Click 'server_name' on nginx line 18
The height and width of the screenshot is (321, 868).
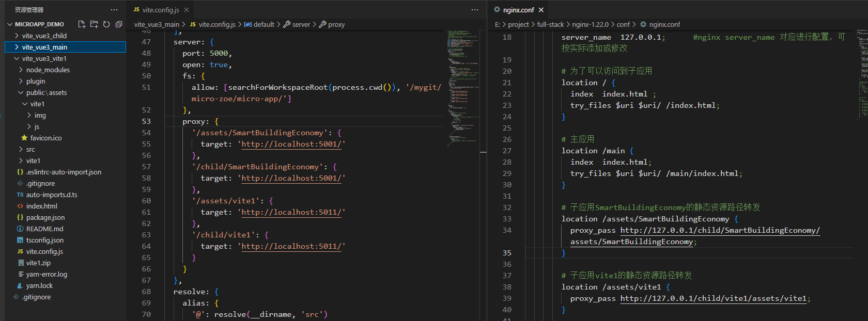coord(586,37)
